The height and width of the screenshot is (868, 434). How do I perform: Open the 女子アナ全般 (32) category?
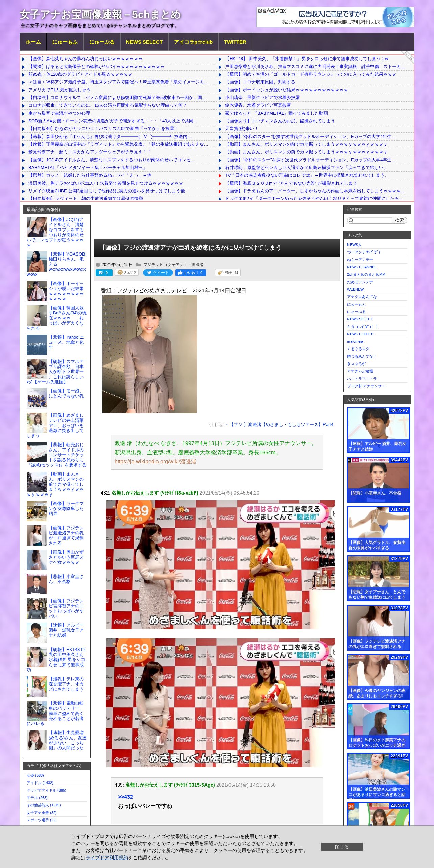pyautogui.click(x=42, y=813)
